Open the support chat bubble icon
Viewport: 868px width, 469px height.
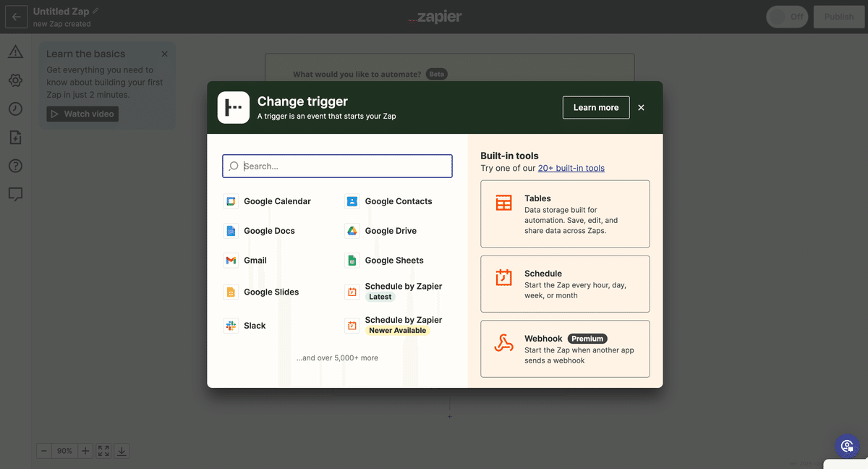coord(846,446)
